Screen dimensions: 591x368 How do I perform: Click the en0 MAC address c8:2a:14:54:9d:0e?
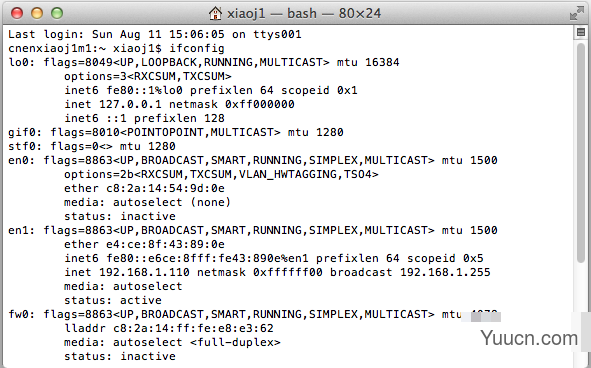tap(165, 188)
